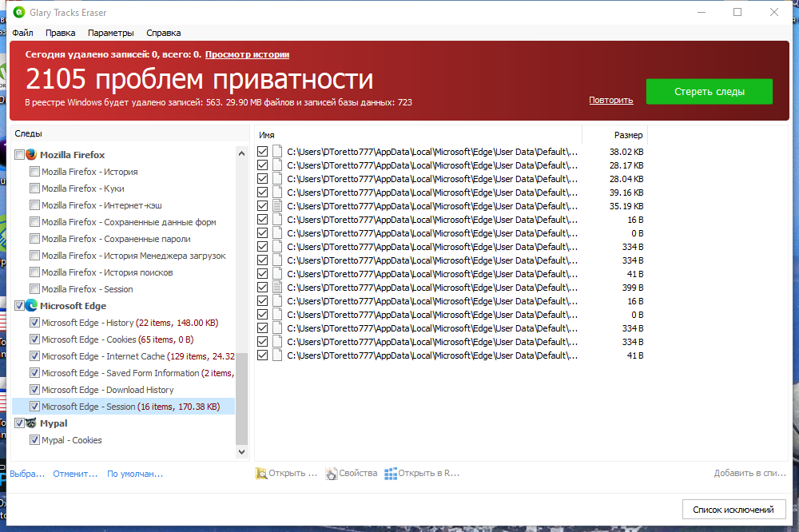
Task: Uncheck Mypal - Cookies checkbox
Action: click(34, 440)
